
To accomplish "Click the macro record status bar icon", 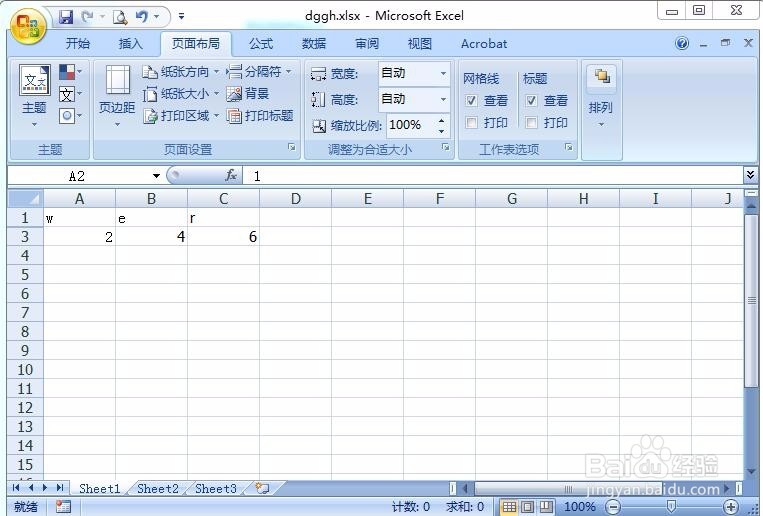I will (x=63, y=507).
